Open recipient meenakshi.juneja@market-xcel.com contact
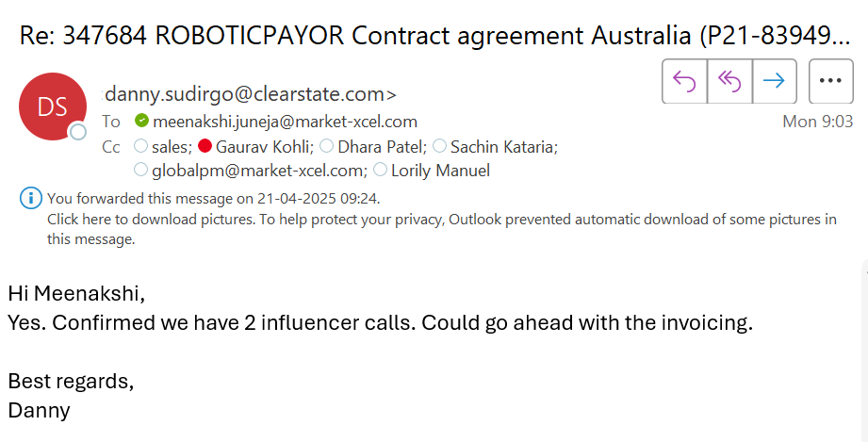Viewport: 868px width, 442px height. (285, 122)
